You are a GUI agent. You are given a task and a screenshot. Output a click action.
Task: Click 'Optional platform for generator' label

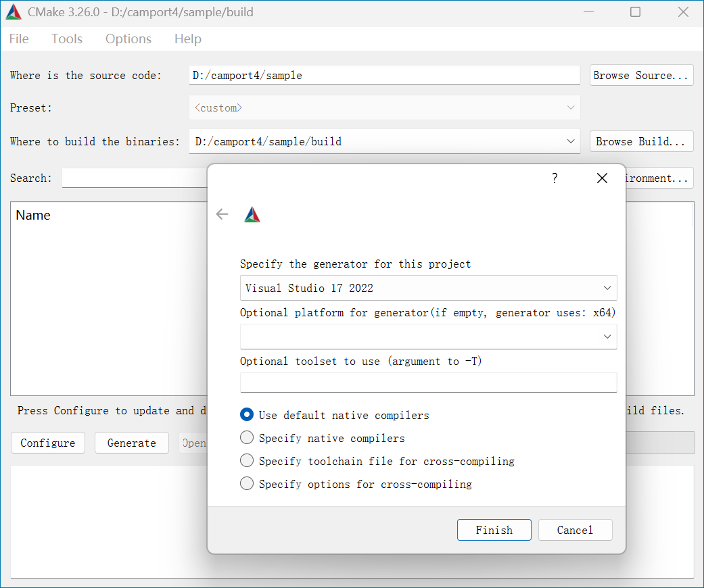coord(427,312)
